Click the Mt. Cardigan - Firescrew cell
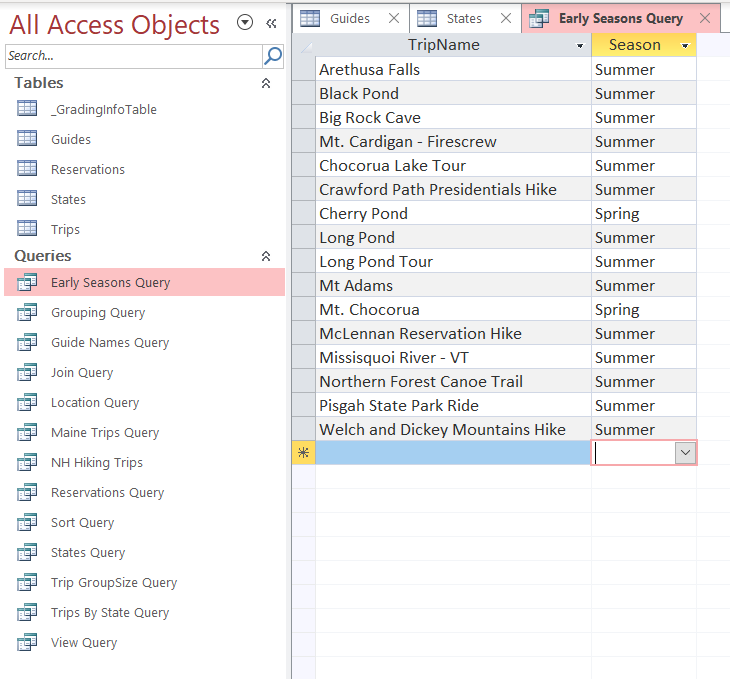730x679 pixels. (x=453, y=142)
